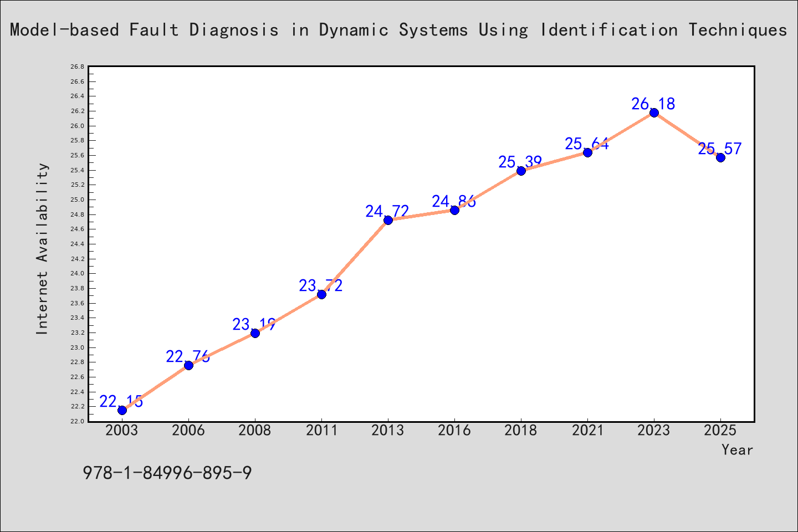
Task: Click the y-axis tick label 24.0
Action: pyautogui.click(x=77, y=274)
